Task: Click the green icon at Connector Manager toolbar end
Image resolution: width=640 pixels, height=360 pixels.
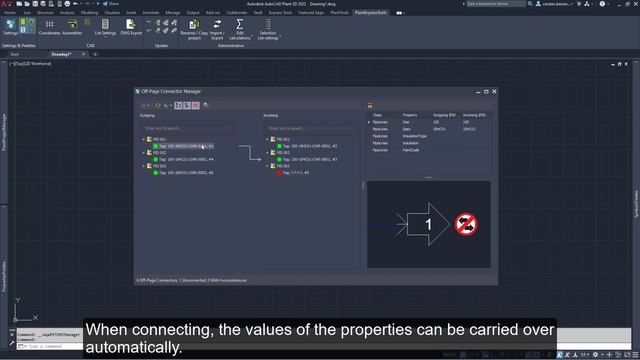Action: (206, 106)
